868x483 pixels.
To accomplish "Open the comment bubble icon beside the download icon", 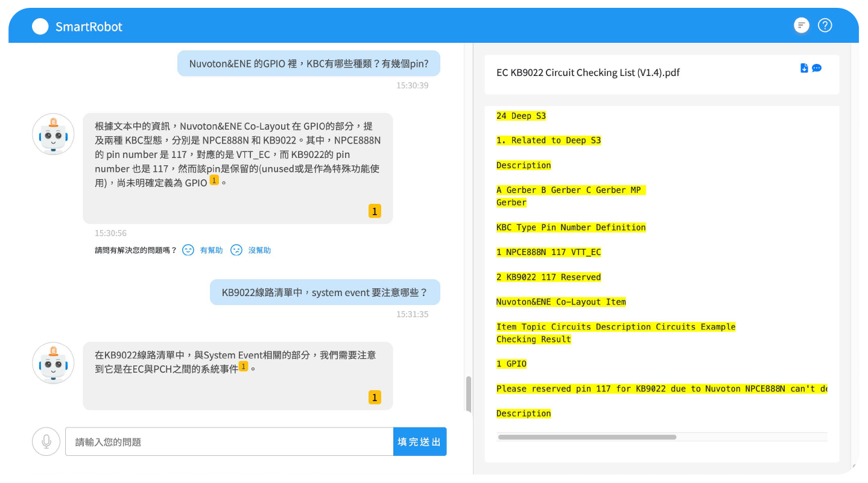I will tap(817, 68).
